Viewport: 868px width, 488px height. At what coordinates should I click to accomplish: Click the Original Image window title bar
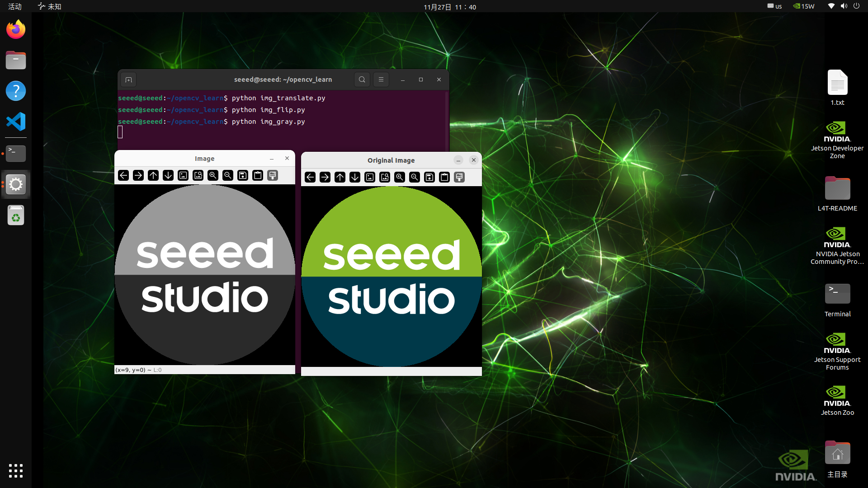(392, 160)
